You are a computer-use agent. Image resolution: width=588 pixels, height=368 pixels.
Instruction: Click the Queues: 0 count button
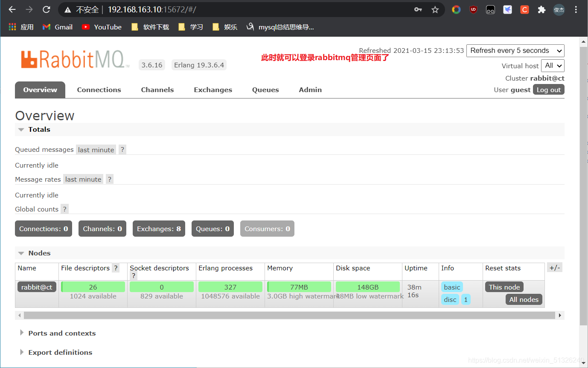212,229
